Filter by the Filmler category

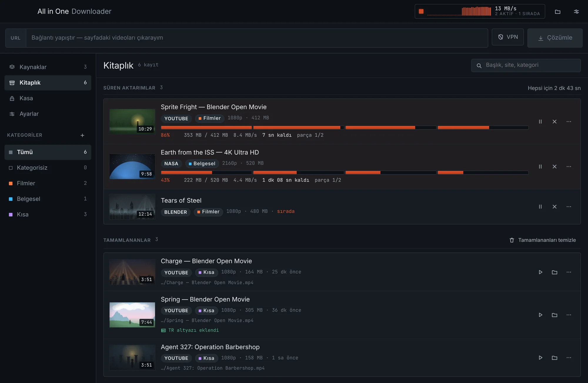48,183
